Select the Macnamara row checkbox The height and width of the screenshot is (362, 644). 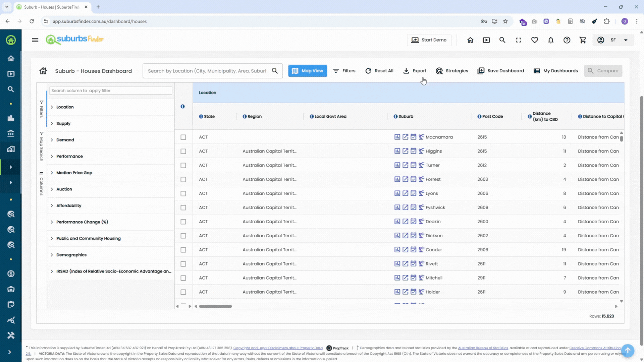[x=183, y=137]
